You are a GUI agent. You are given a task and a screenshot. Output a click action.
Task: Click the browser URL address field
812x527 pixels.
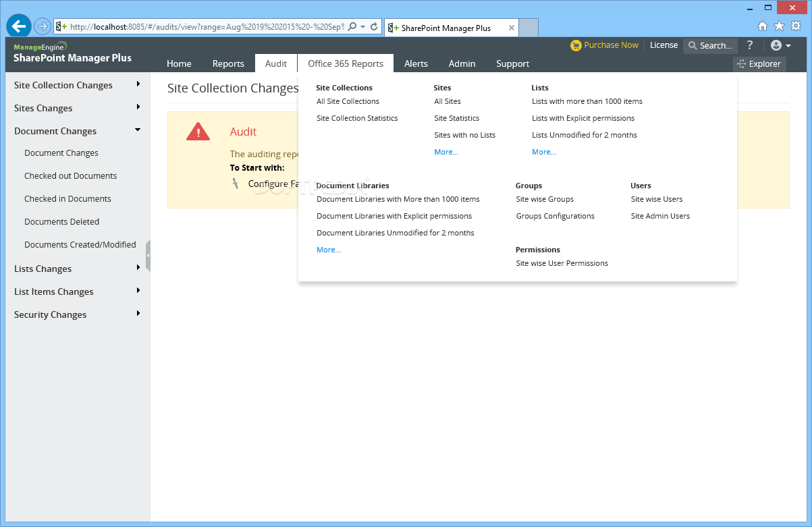click(208, 27)
